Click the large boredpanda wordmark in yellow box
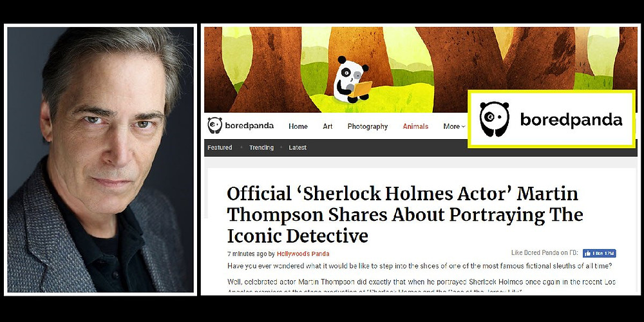 571,120
